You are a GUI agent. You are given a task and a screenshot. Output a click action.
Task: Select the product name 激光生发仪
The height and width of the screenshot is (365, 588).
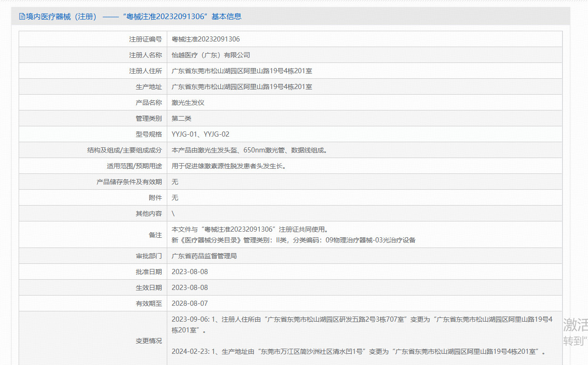click(x=188, y=102)
